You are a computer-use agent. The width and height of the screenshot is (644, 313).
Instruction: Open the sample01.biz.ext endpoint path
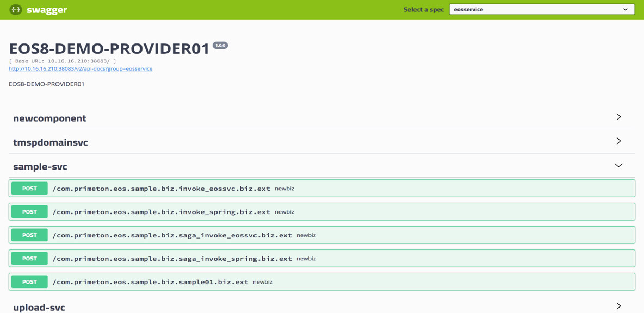[x=150, y=282]
